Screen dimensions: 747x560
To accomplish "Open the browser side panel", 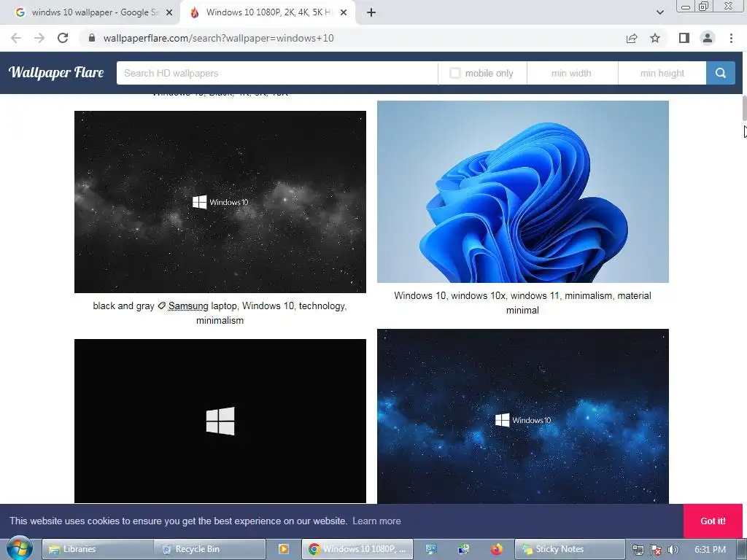I will [x=684, y=38].
